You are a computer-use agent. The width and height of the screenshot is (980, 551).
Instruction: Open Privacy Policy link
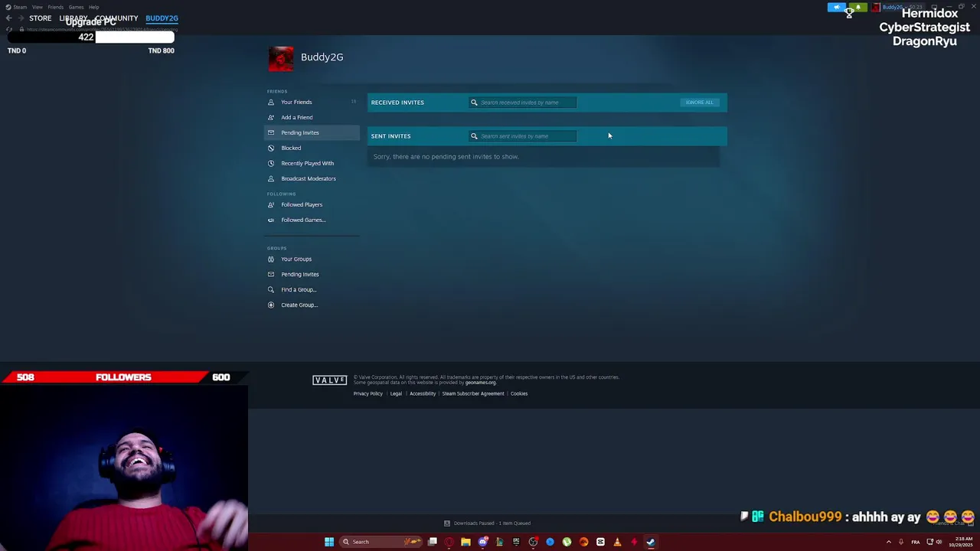[x=367, y=393]
